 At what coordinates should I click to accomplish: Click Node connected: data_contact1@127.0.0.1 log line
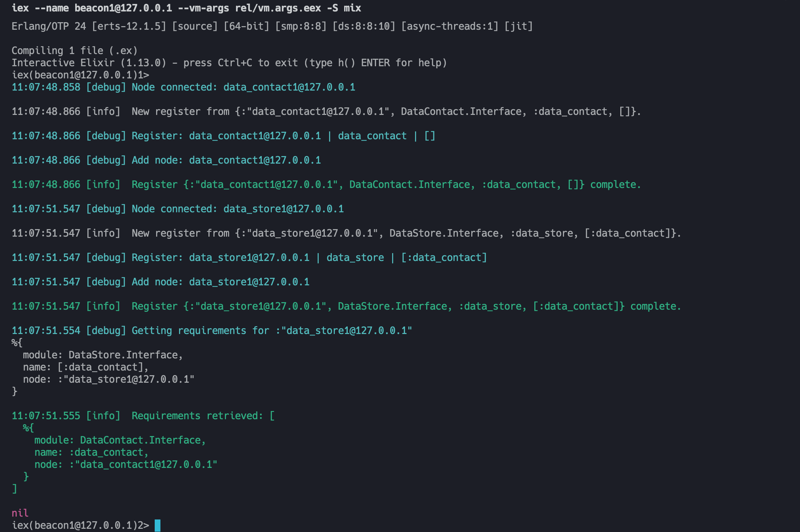[x=183, y=87]
